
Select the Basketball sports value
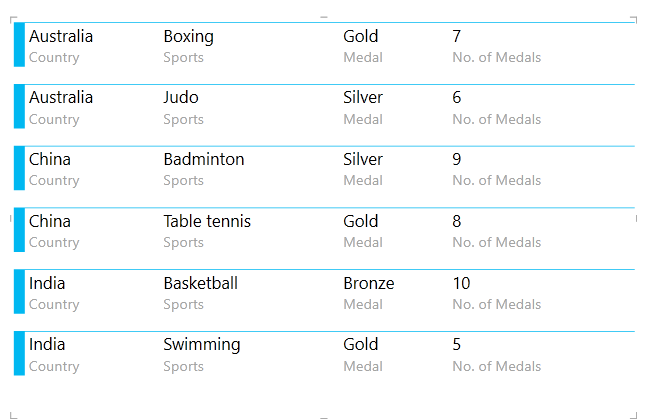tap(200, 284)
